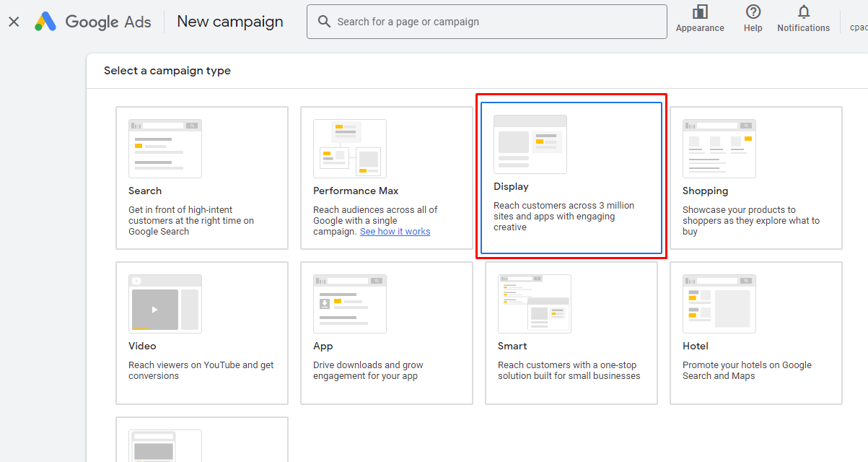Search for a page or campaign field
This screenshot has height=462, width=868.
tap(487, 22)
